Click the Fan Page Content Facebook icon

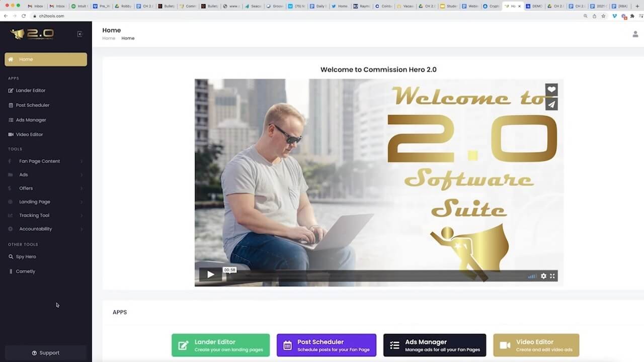click(11, 161)
